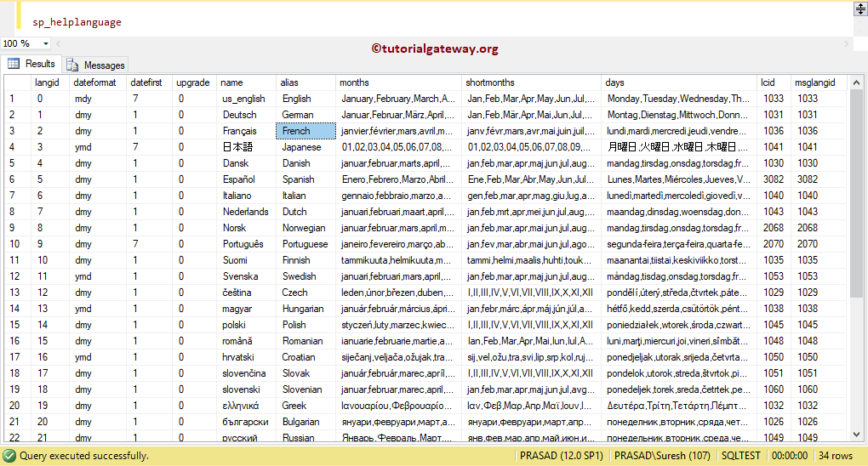Click the Nederlands name cell
Screen dimensions: 868x466
point(246,212)
